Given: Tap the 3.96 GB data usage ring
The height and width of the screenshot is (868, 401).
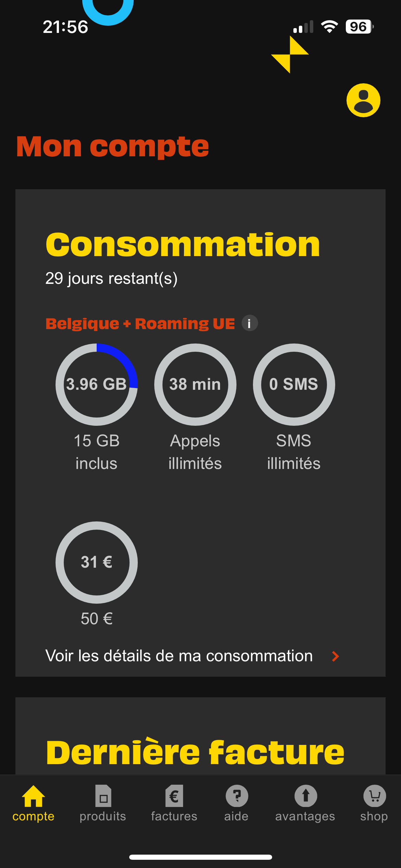Looking at the screenshot, I should point(97,384).
